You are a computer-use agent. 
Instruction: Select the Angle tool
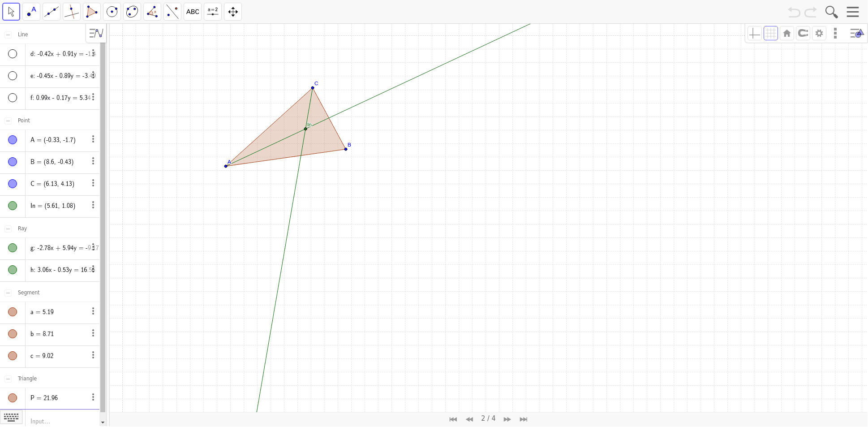(x=152, y=12)
